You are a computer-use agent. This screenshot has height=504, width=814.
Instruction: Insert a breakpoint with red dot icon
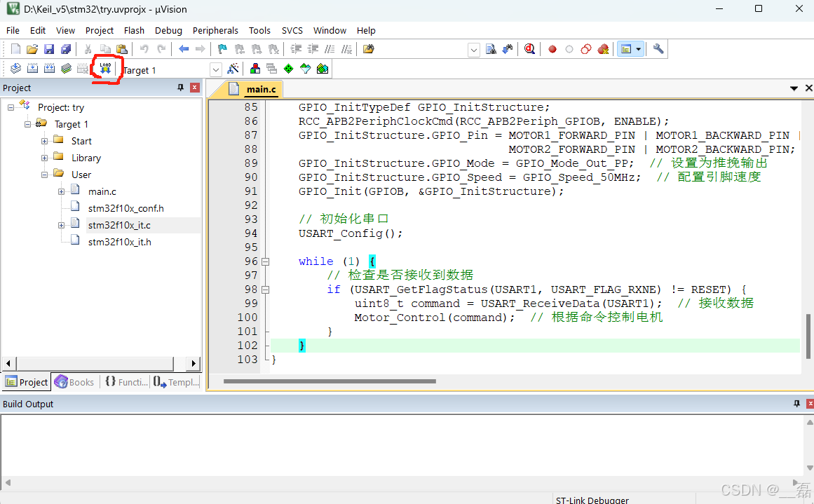point(552,49)
